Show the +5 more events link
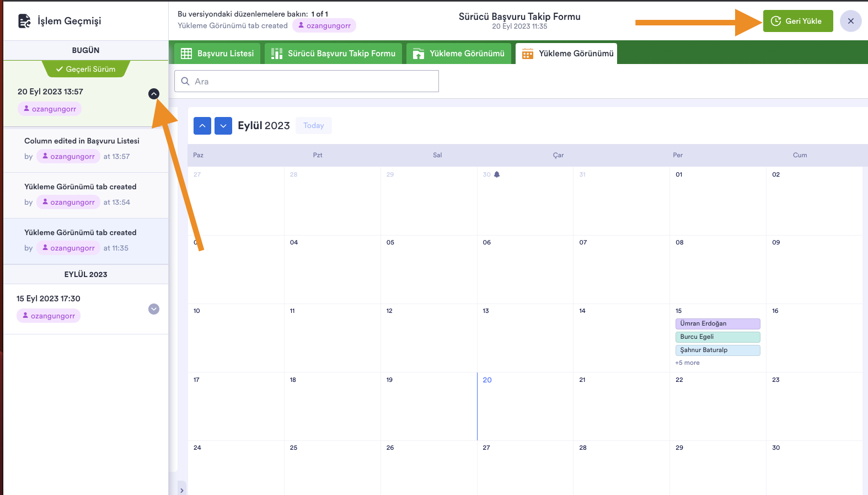Image resolution: width=868 pixels, height=495 pixels. (687, 363)
